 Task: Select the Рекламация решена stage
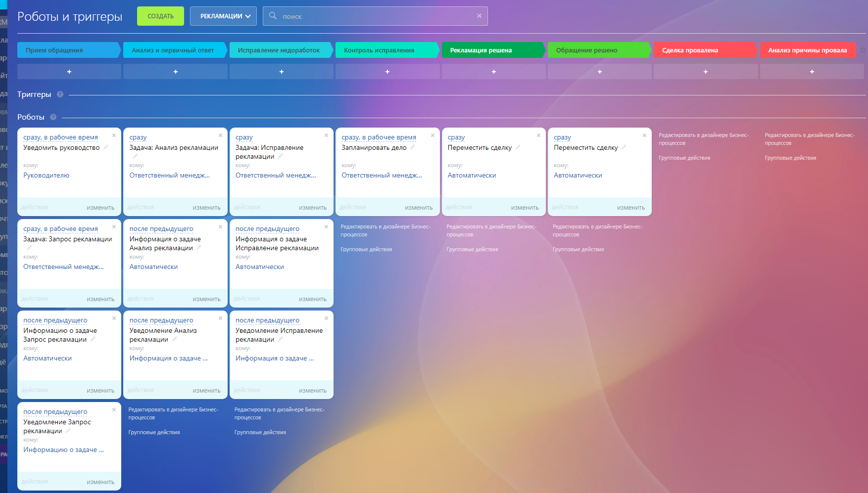[493, 50]
